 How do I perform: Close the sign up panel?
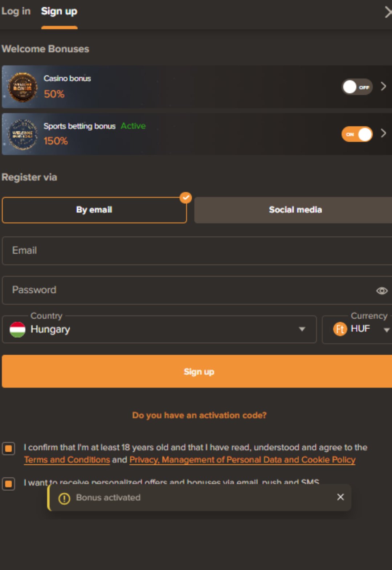coord(388,12)
